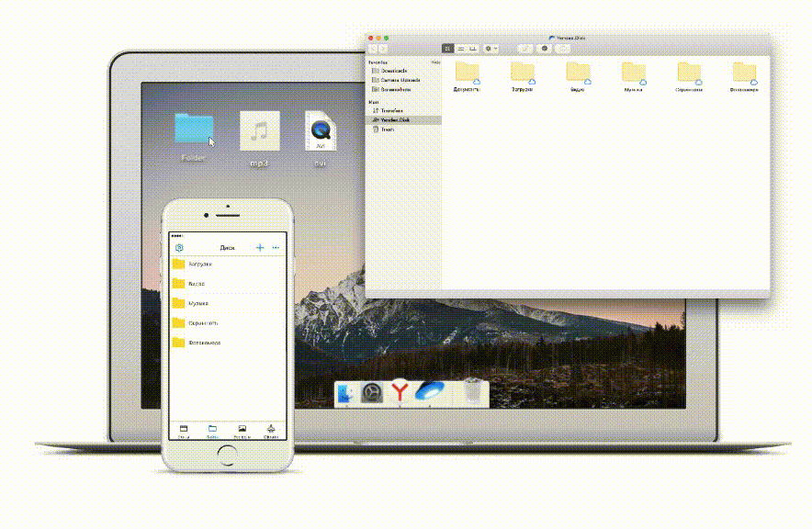
Task: Open Finder from the Dock
Action: tap(344, 393)
